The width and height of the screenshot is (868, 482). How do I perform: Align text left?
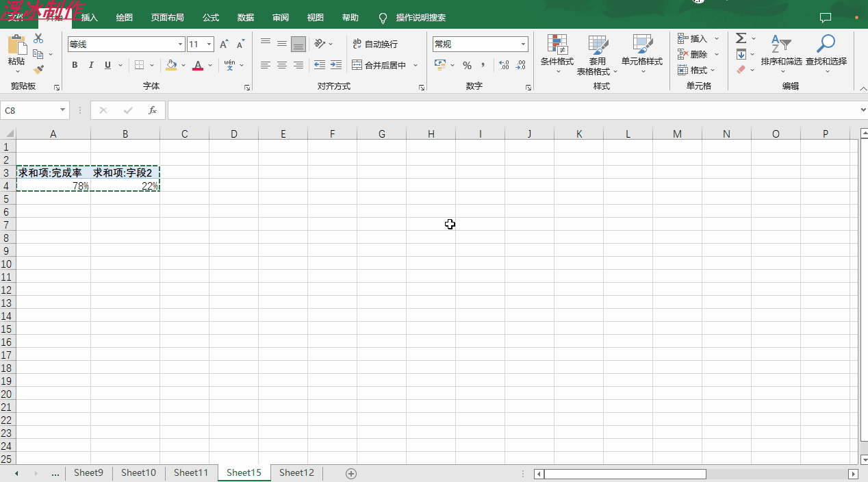point(266,65)
